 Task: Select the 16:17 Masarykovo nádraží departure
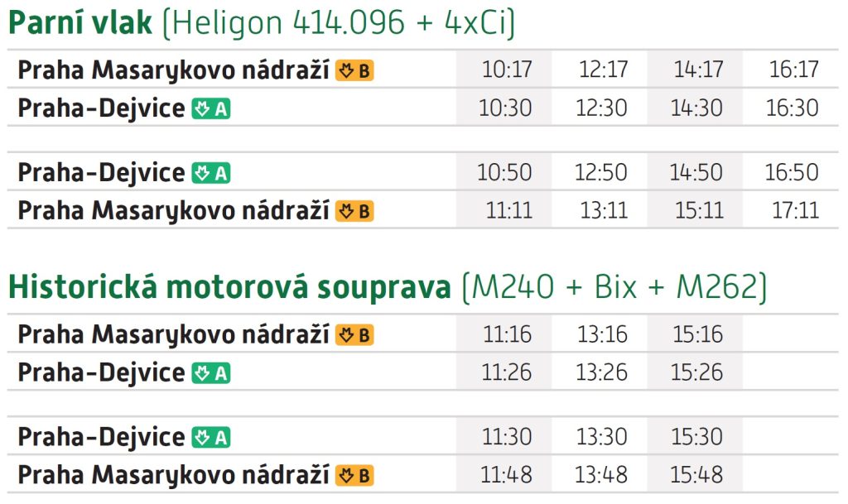coord(794,70)
